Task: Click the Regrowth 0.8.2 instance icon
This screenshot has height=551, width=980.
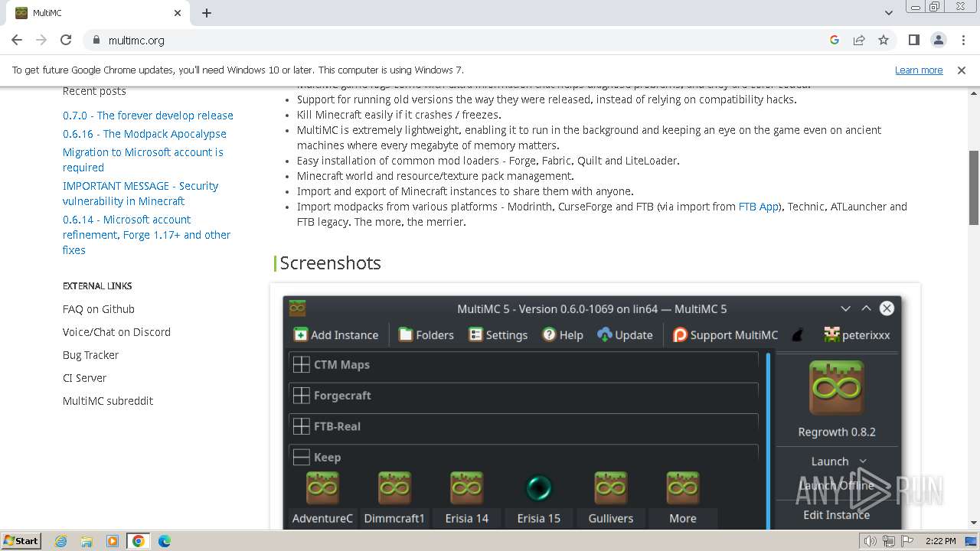Action: point(837,387)
